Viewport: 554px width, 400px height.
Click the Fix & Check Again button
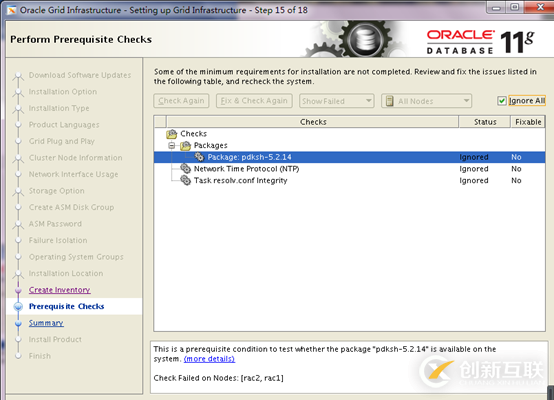(254, 101)
